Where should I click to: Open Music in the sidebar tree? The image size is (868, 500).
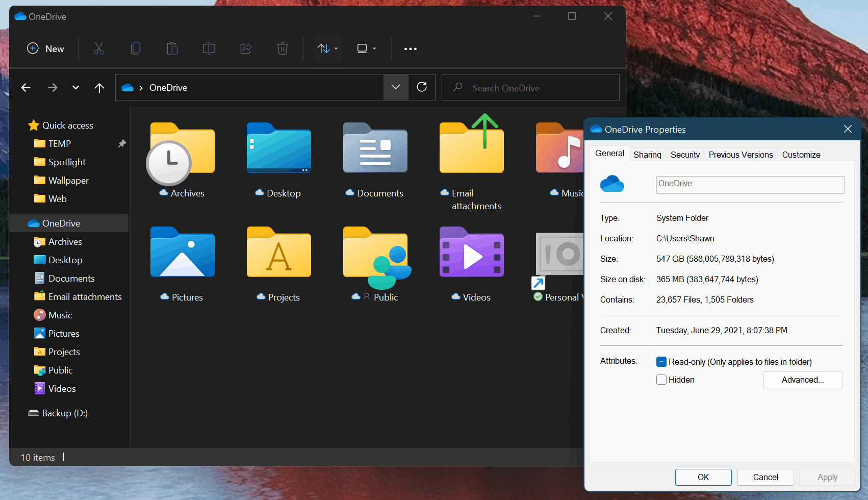tap(60, 315)
